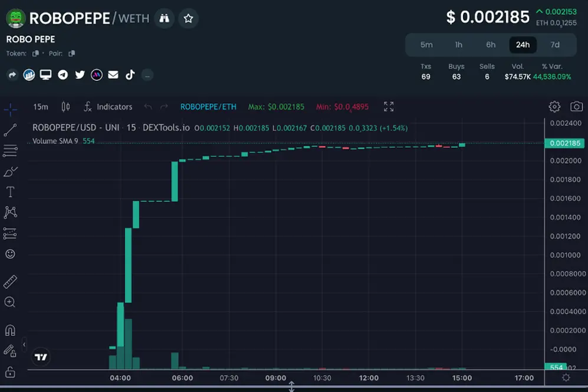
Task: Select the forecast position tool
Action: tap(10, 233)
